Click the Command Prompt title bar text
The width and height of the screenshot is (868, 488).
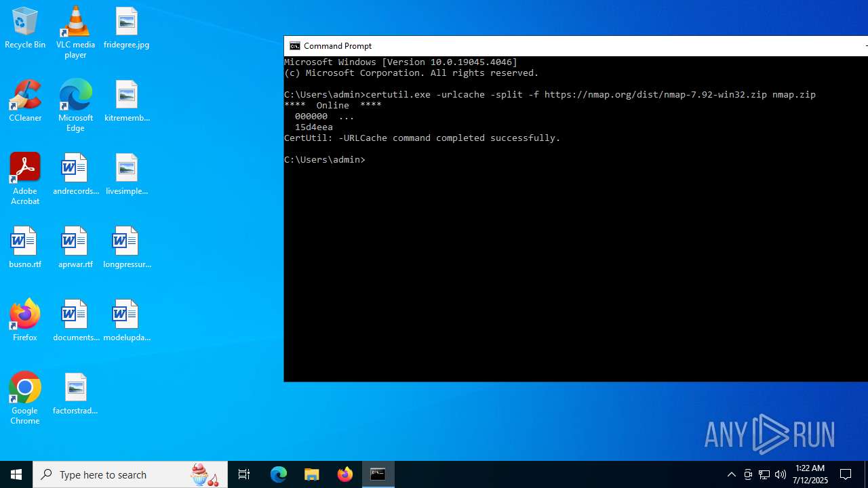338,46
